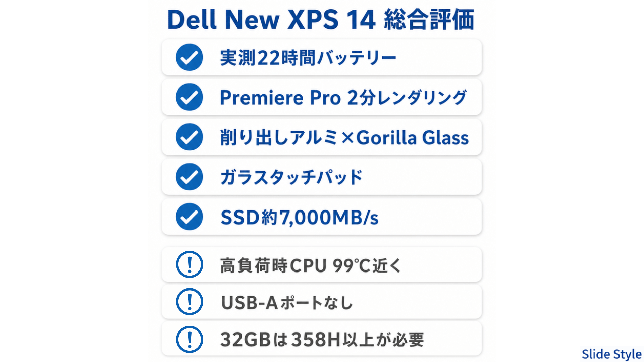
Task: Click the 実測22時間バッテリー text
Action: pyautogui.click(x=308, y=58)
